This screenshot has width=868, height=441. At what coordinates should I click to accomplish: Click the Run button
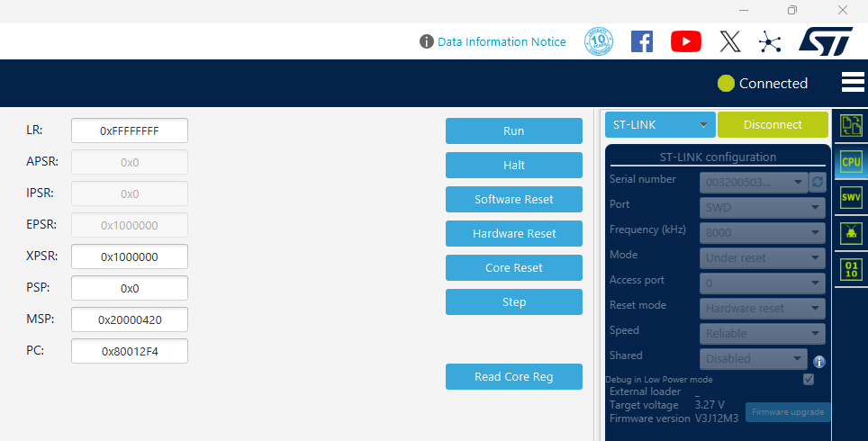pyautogui.click(x=514, y=131)
